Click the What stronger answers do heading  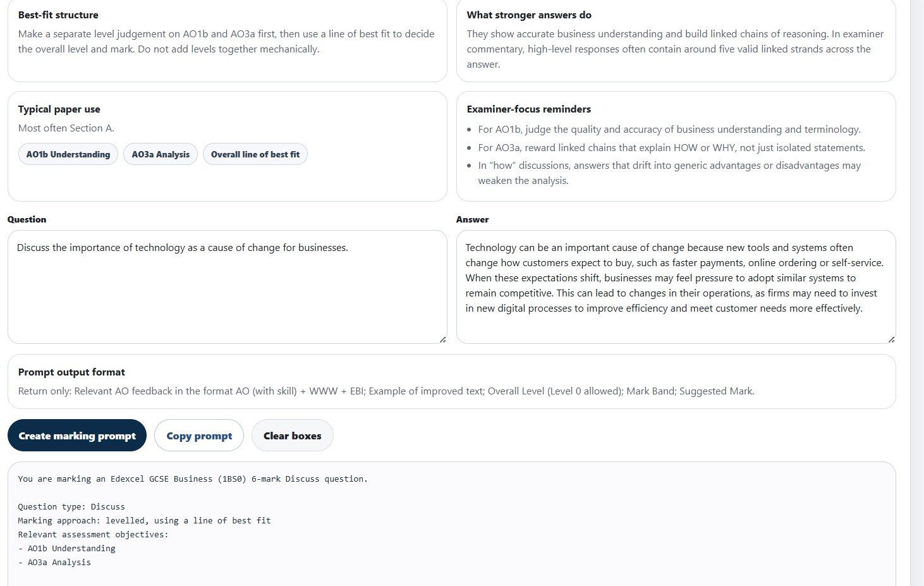pyautogui.click(x=529, y=15)
